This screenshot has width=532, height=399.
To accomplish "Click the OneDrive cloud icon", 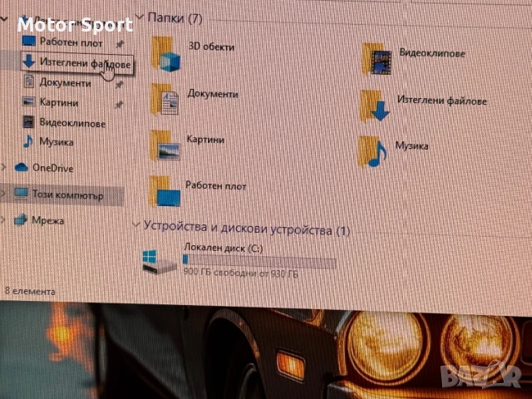I will pos(21,167).
